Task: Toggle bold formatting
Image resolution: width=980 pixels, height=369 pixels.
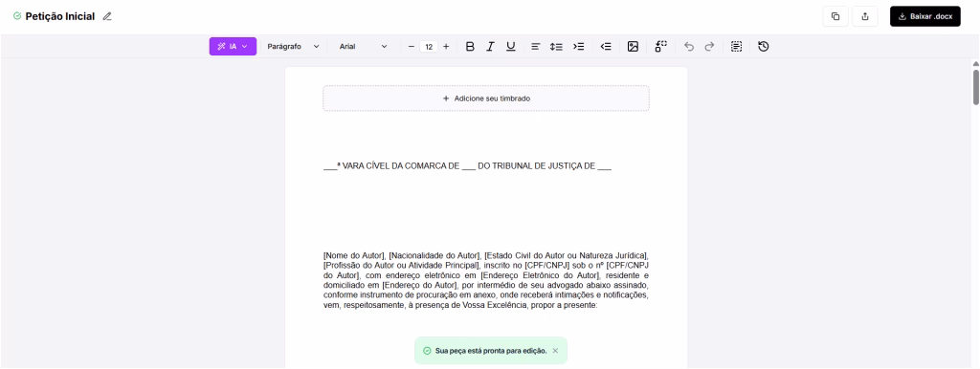Action: [x=471, y=46]
